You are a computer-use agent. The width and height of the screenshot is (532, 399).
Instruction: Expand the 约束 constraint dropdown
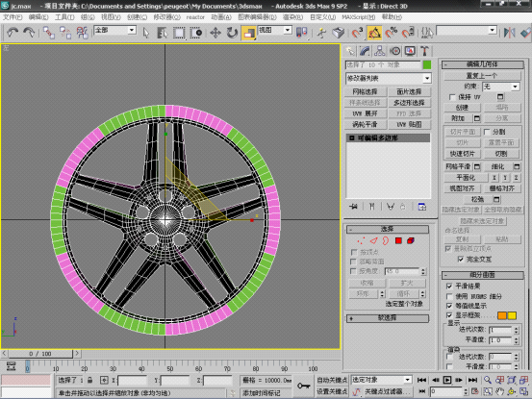[x=501, y=87]
